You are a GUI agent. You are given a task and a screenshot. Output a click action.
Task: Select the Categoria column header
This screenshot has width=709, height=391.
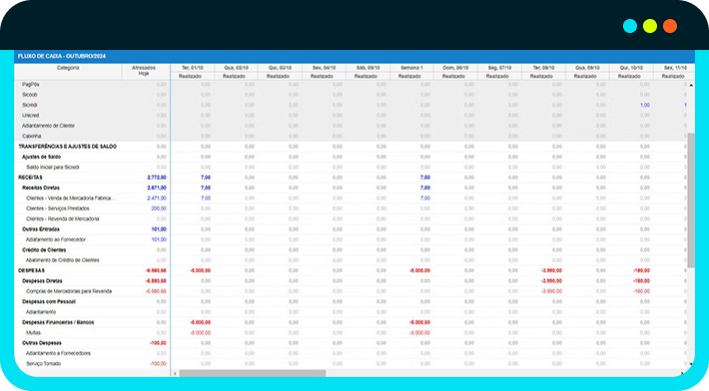click(68, 72)
